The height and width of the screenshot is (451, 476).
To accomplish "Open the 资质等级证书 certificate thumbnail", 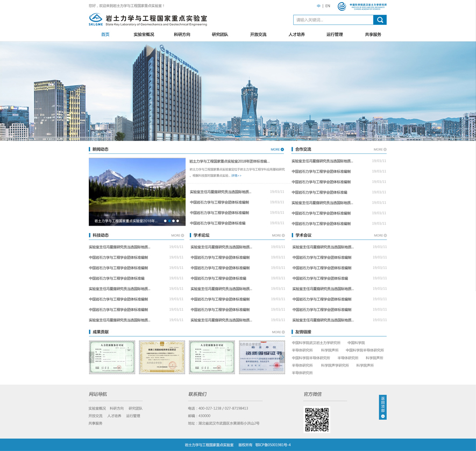I will coord(262,357).
